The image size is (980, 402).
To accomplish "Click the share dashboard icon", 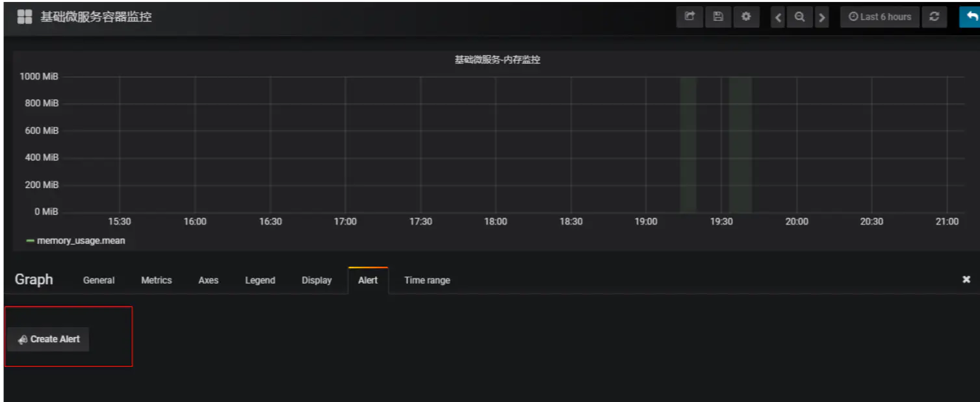I will coord(690,17).
